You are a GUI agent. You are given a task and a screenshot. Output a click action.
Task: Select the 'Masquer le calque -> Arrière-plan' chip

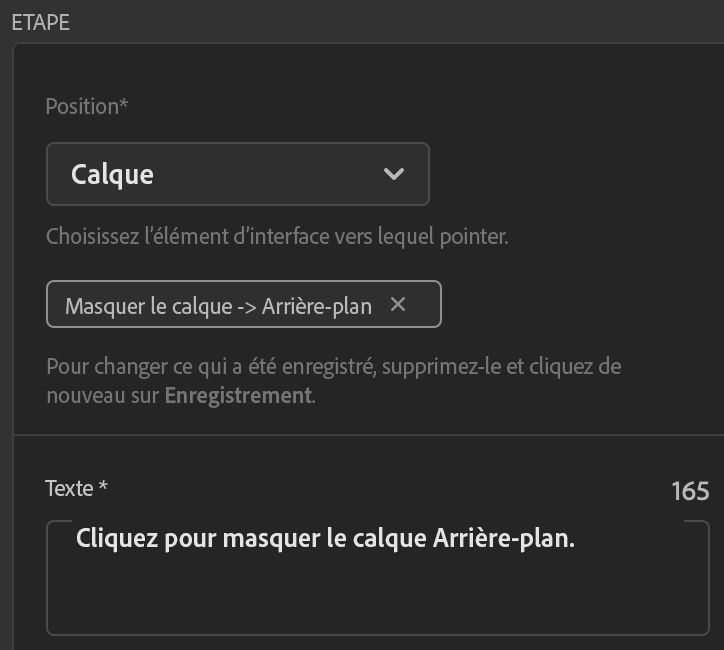pos(217,306)
